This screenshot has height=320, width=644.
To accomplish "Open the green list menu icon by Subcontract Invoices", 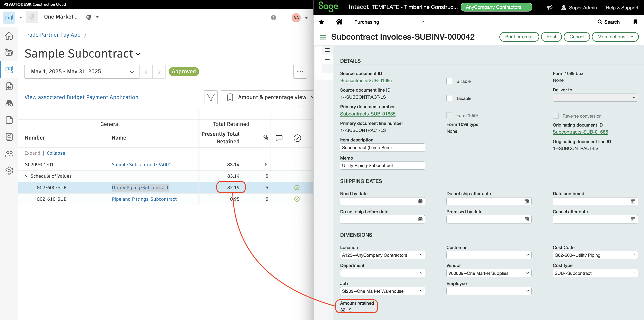I will (322, 37).
